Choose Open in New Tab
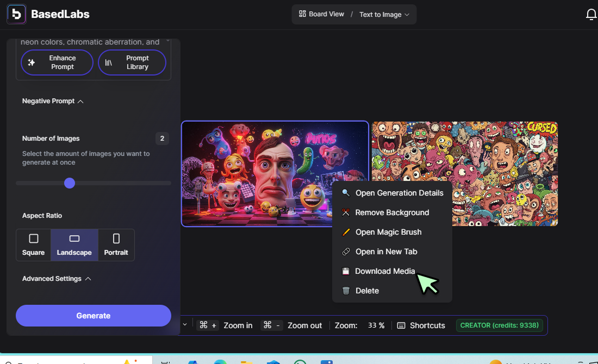Viewport: 598px width, 364px height. pos(392,252)
